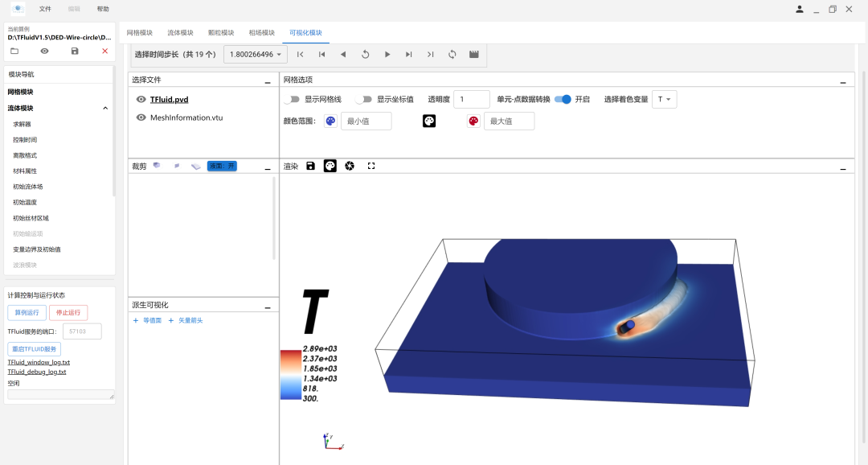
Task: Open TFluid_window_log.txt link
Action: tap(39, 363)
